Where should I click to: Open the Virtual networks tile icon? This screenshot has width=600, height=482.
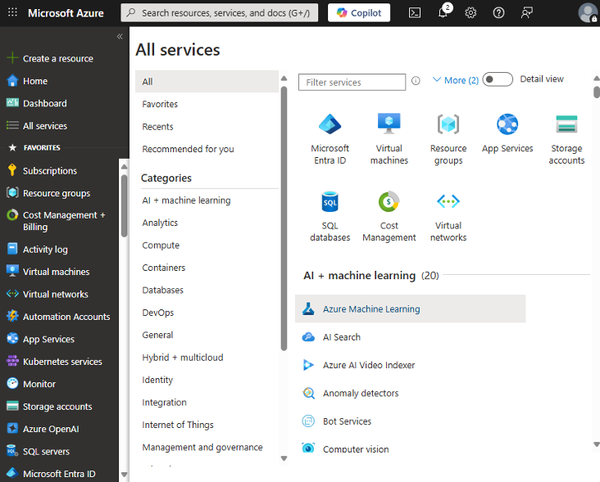point(448,201)
